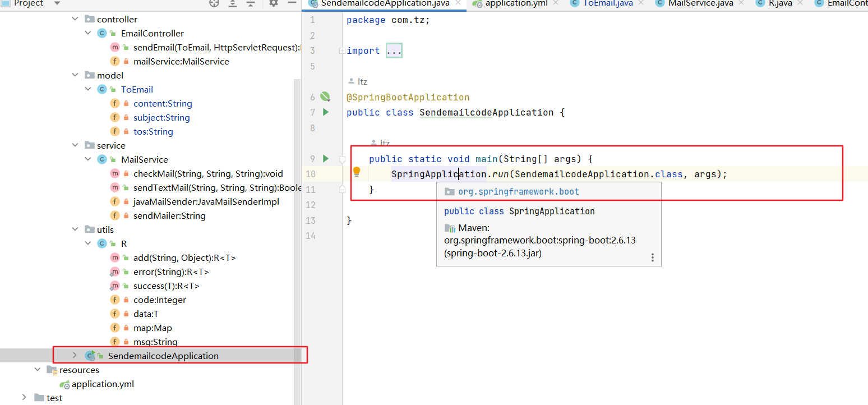Select map:Map field in tree

tap(153, 328)
